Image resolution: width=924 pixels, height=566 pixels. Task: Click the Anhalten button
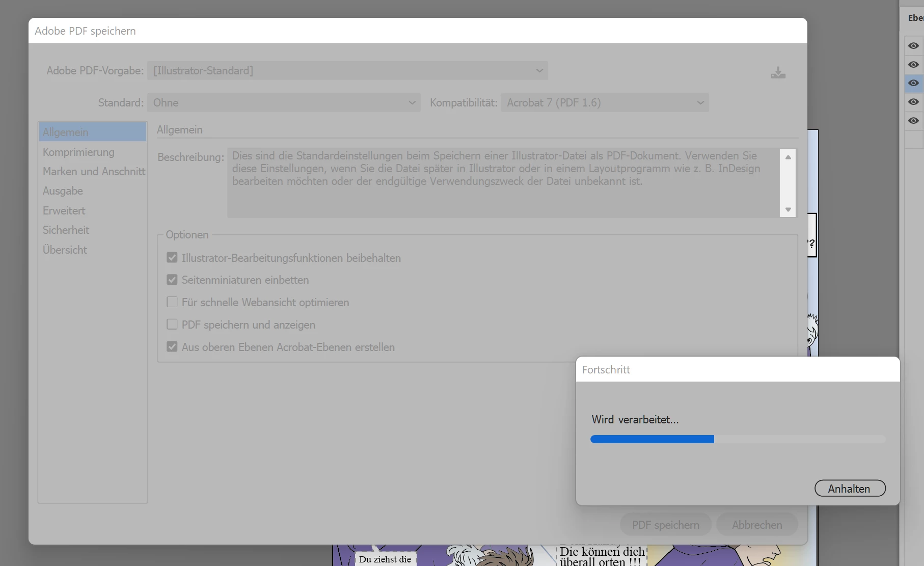850,489
